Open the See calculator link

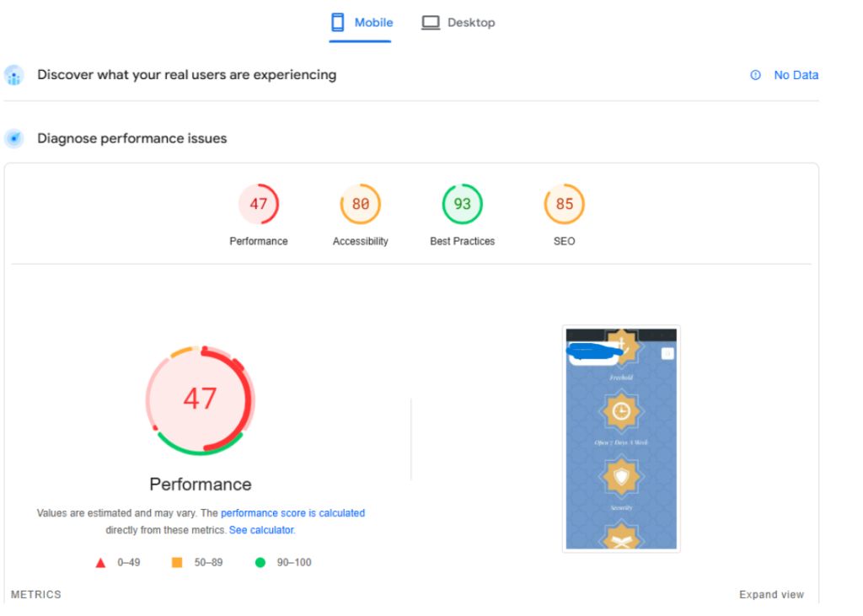pos(260,530)
